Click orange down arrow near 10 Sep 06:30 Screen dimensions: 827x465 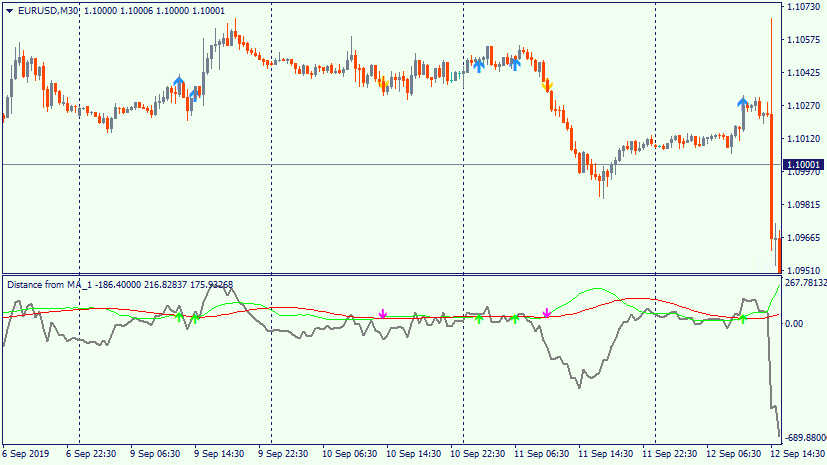coord(383,82)
